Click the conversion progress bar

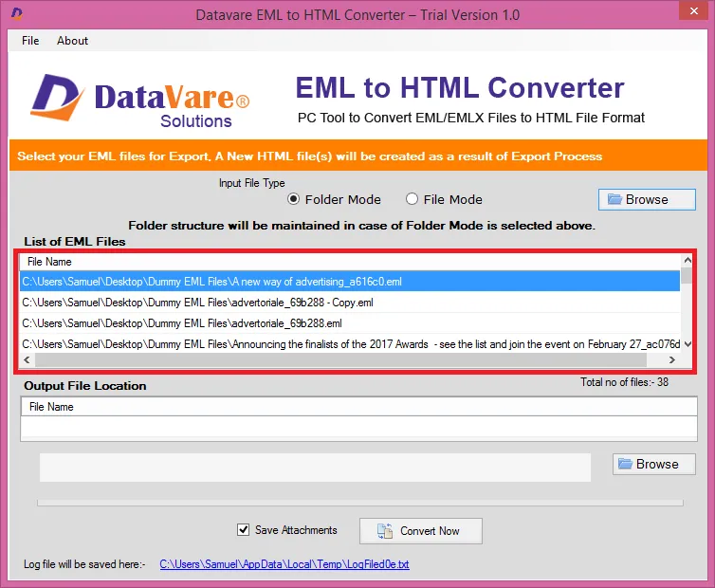[x=360, y=503]
